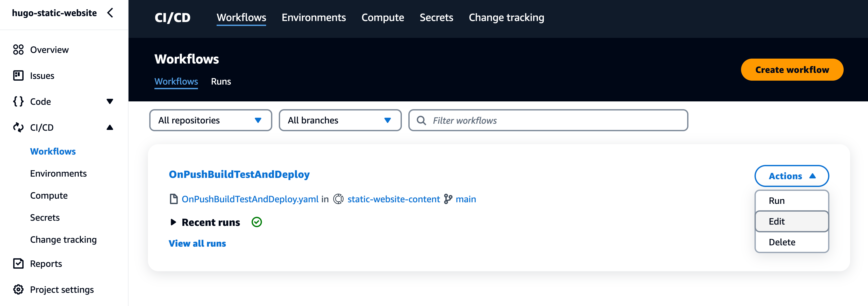868x306 pixels.
Task: Open Project settings via gear icon
Action: point(19,289)
